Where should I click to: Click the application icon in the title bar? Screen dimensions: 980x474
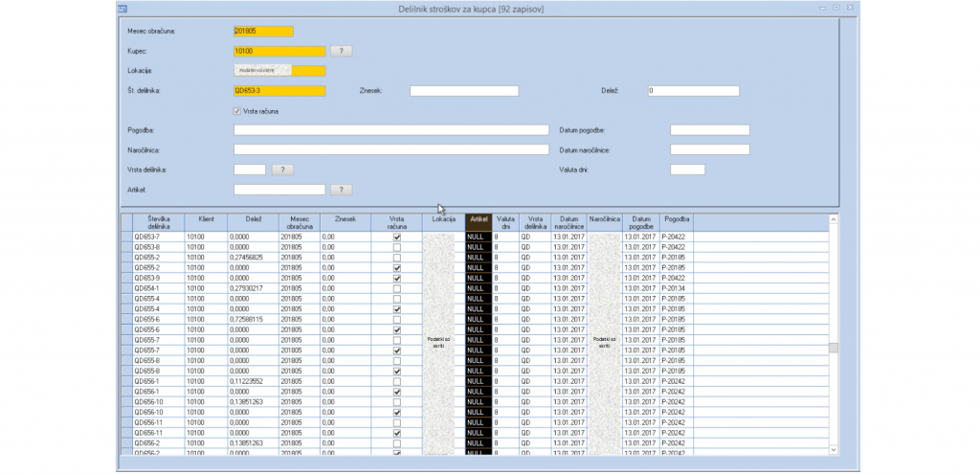pos(122,9)
